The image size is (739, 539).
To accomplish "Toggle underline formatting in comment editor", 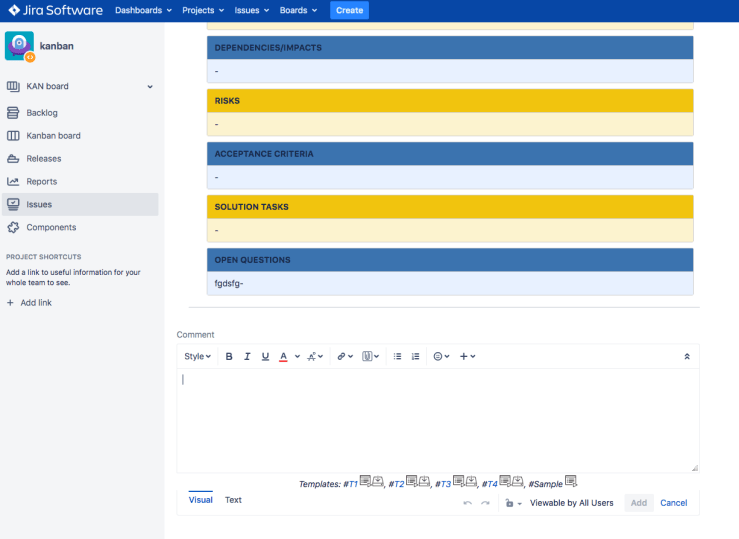I will click(x=265, y=356).
